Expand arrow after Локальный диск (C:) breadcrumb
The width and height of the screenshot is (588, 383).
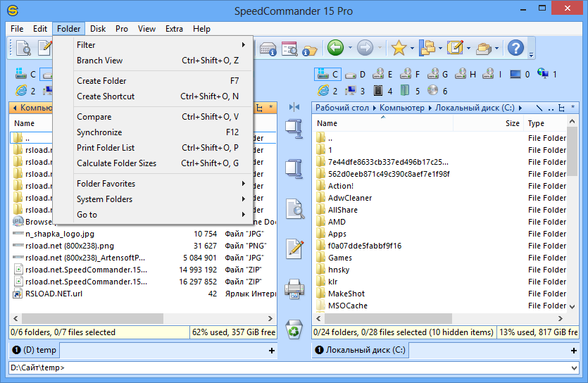click(520, 108)
